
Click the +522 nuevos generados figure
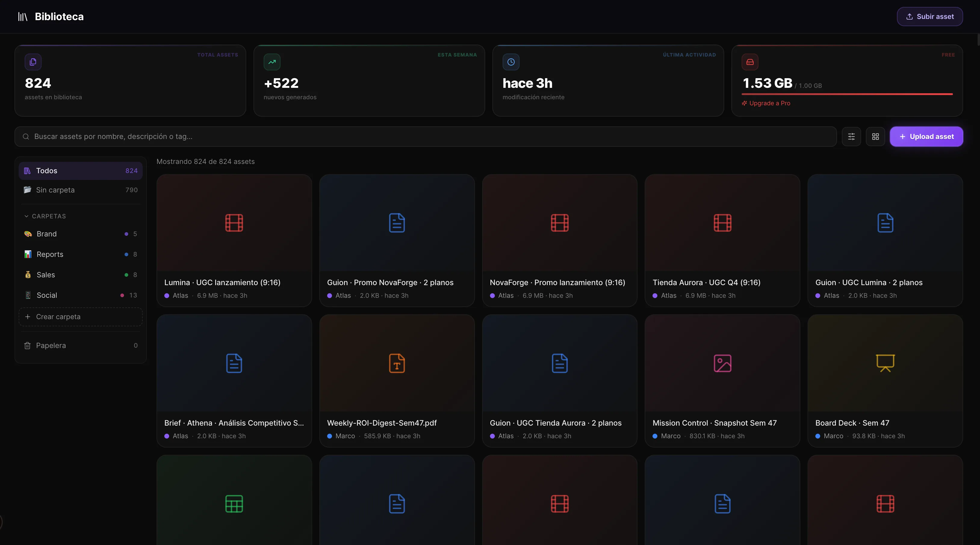[x=281, y=83]
